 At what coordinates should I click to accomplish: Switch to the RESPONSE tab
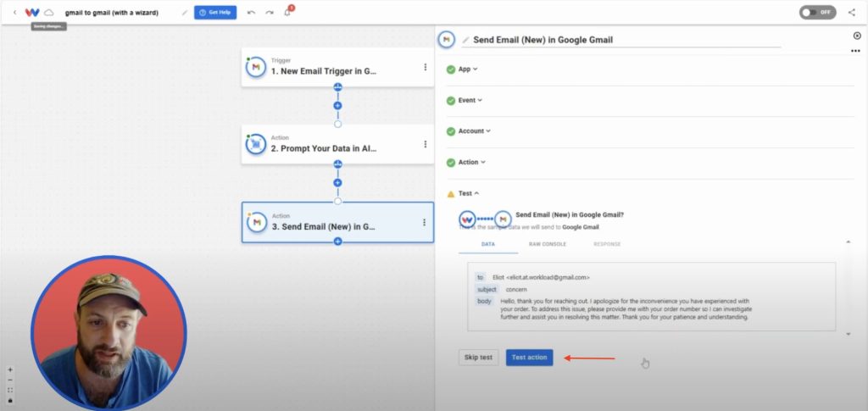(x=607, y=244)
